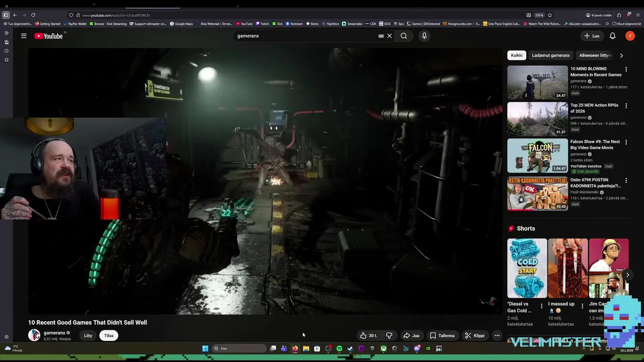This screenshot has height=362, width=644.
Task: Open sidebar settings gear icon
Action: 7,337
